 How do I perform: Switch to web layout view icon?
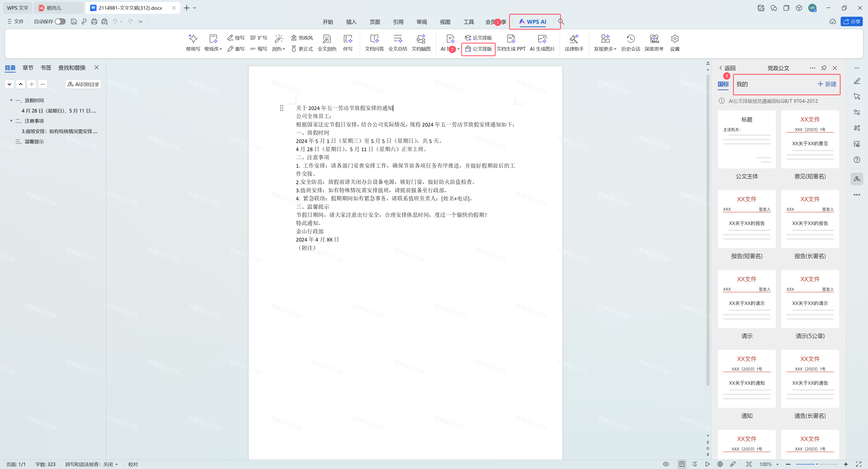pyautogui.click(x=720, y=464)
